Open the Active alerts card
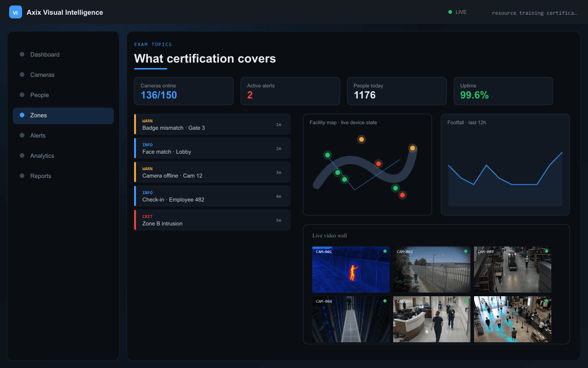 [x=290, y=91]
